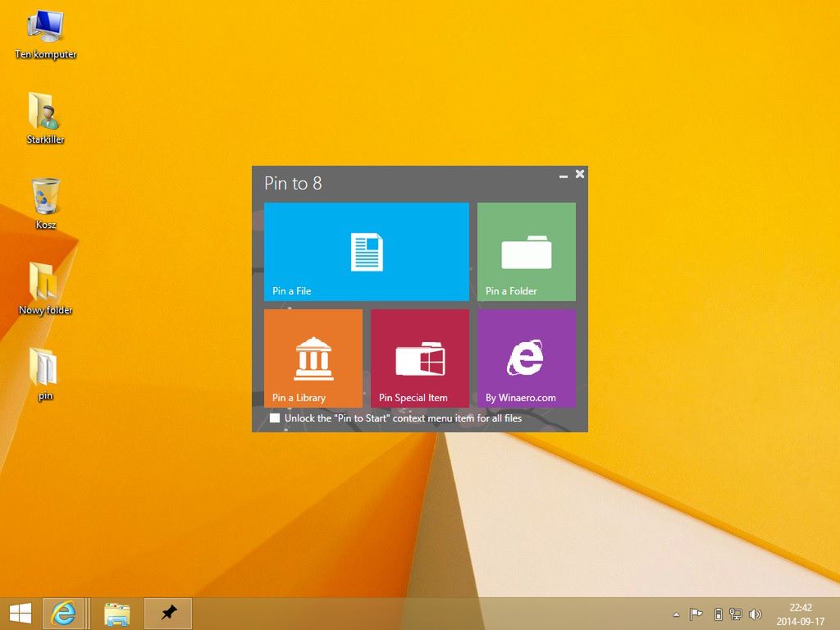This screenshot has width=840, height=630.
Task: Open the Pin a File tile
Action: click(367, 251)
